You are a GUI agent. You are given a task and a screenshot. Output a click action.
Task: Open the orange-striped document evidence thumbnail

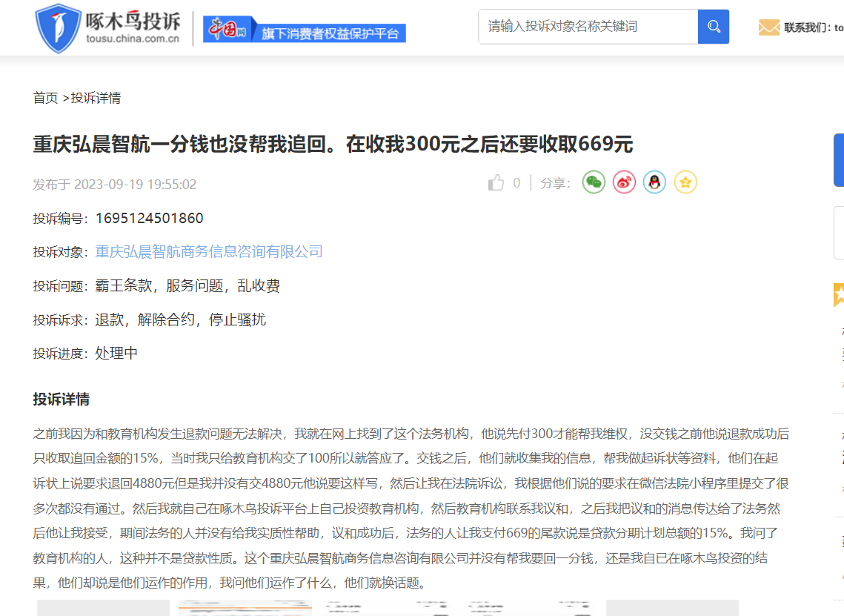click(x=245, y=608)
